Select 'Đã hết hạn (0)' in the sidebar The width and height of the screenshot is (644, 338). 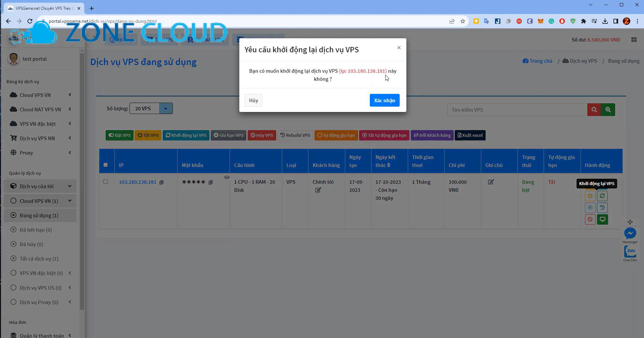[36, 230]
